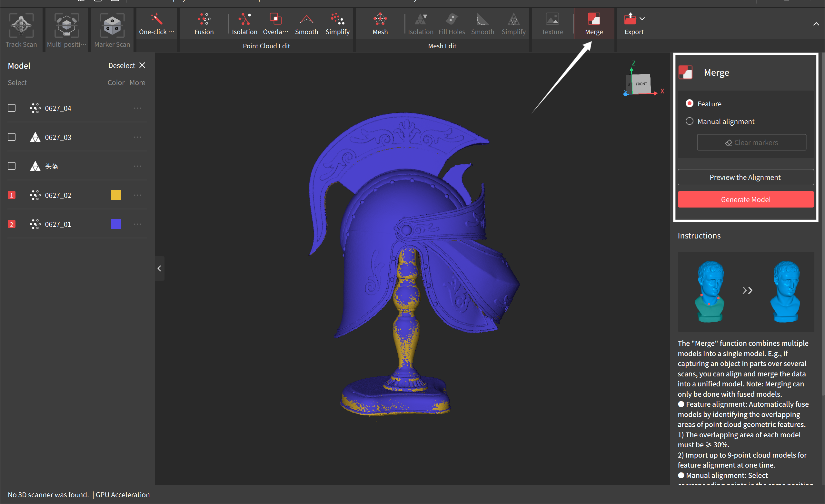This screenshot has width=825, height=504.
Task: Uncheck 0627_01 selection marked 2
Action: click(12, 224)
